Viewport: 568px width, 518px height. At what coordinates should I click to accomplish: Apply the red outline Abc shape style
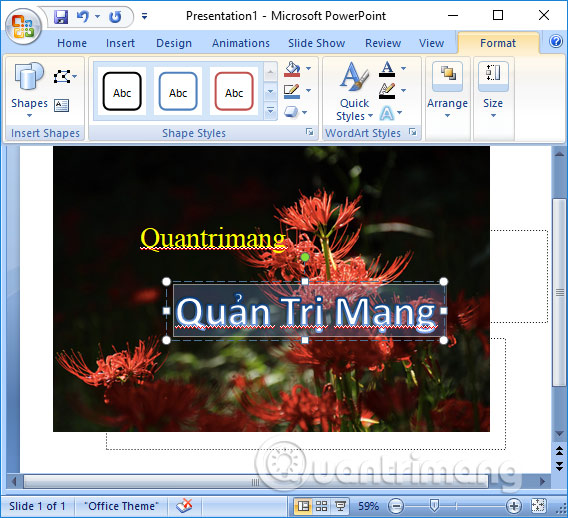click(x=234, y=91)
